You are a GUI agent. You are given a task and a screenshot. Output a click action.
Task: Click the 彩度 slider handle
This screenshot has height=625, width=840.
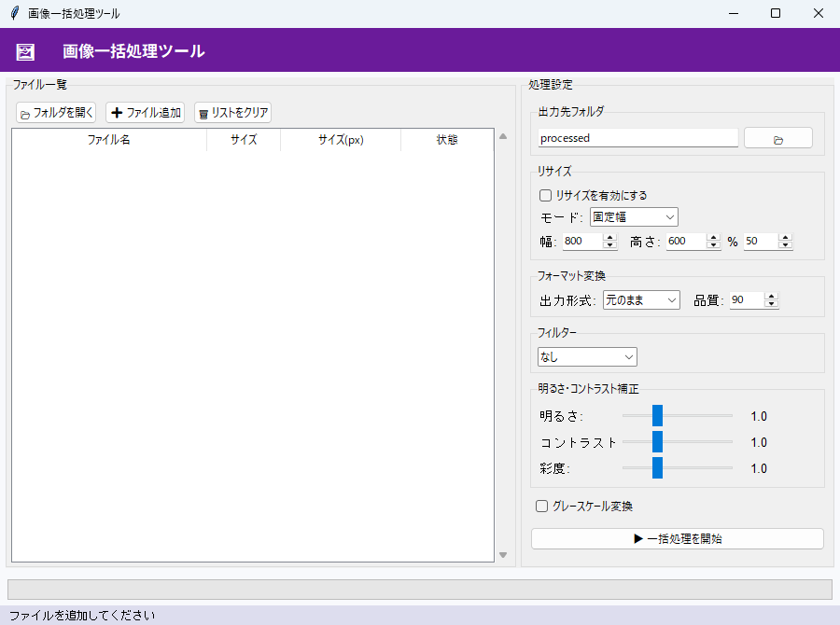tap(657, 468)
